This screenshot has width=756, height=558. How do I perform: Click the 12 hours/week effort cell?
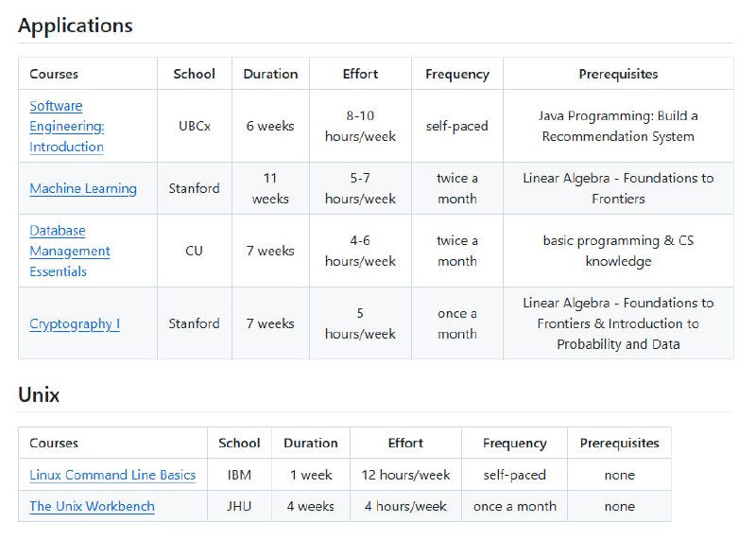405,475
